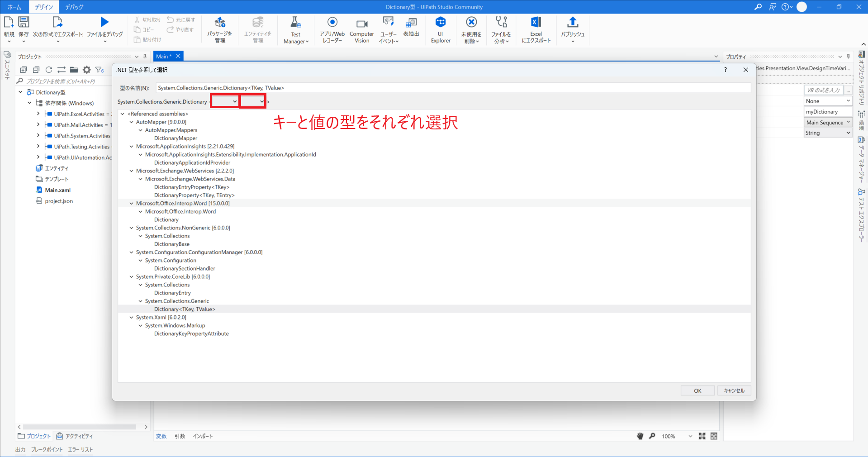Image resolution: width=868 pixels, height=457 pixels.
Task: Select Main.xaml in Project tree
Action: (x=58, y=190)
